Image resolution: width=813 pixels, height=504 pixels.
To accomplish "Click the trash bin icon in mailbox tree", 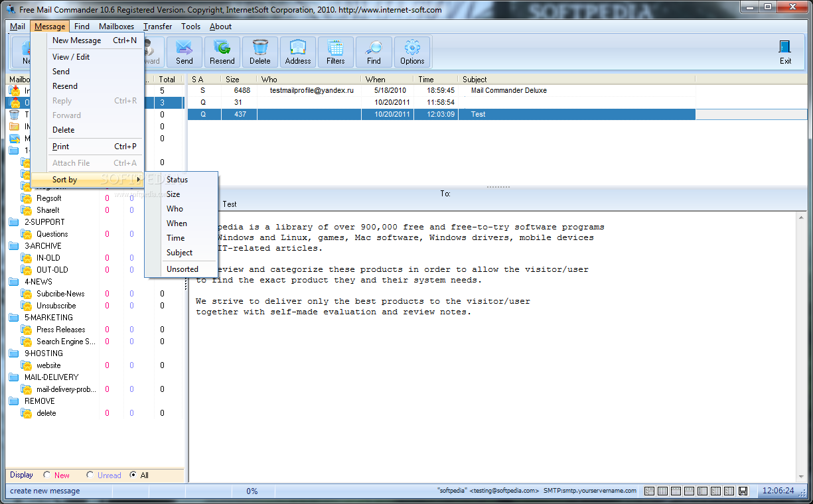I will tap(14, 115).
